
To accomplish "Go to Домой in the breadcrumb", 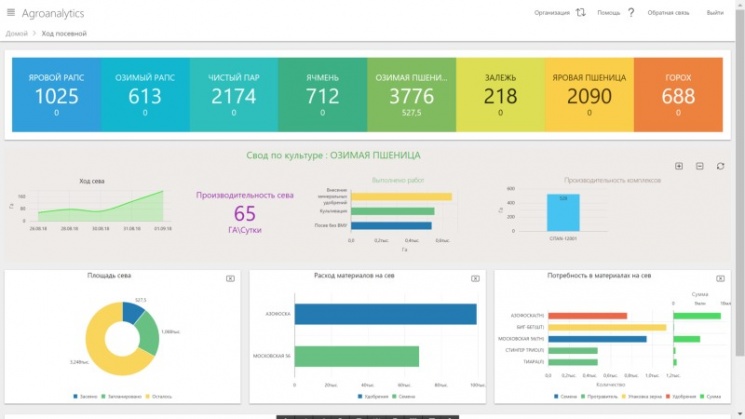I will click(17, 33).
